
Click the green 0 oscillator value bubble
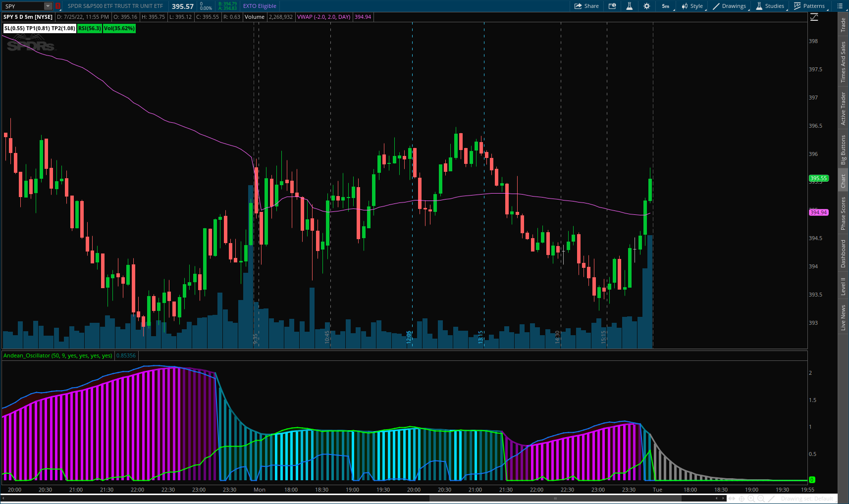(812, 480)
